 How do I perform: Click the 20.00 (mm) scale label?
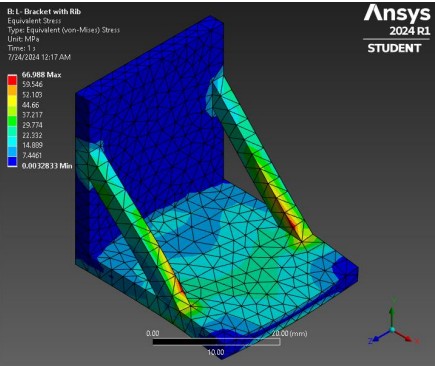(x=289, y=333)
